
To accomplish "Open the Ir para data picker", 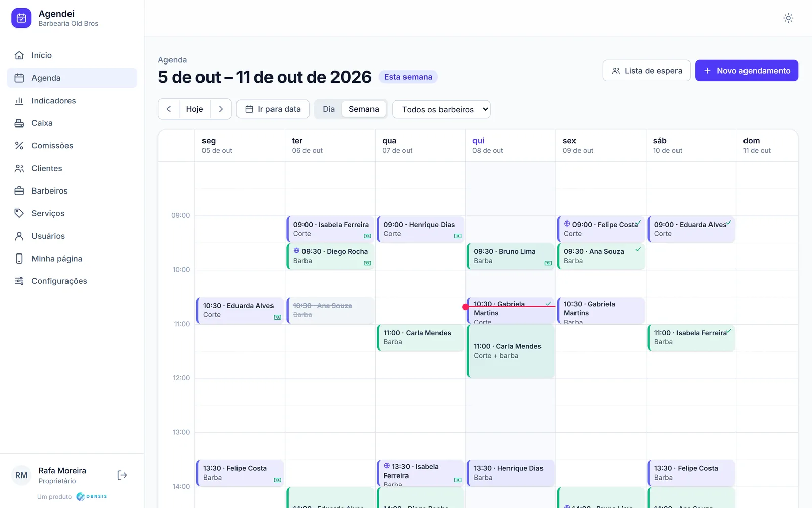I will pos(273,109).
